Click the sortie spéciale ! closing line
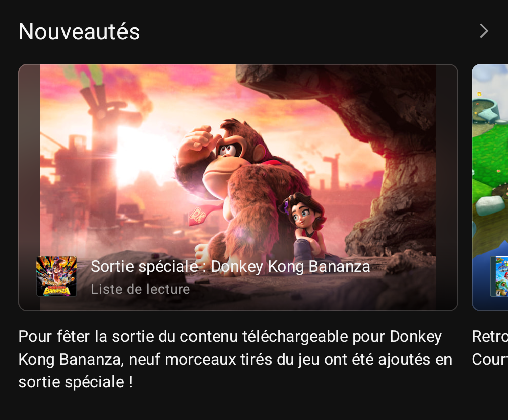This screenshot has width=508, height=420. (75, 382)
